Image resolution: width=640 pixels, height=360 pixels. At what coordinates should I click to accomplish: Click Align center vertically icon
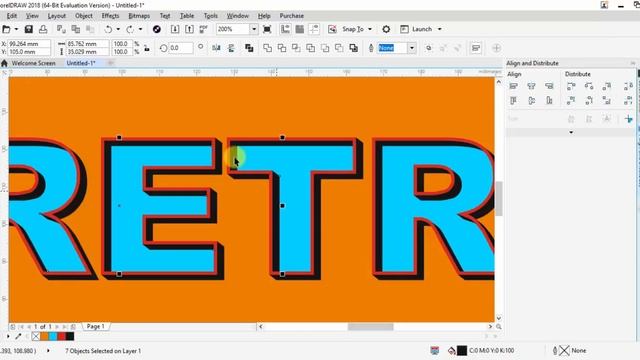point(531,100)
